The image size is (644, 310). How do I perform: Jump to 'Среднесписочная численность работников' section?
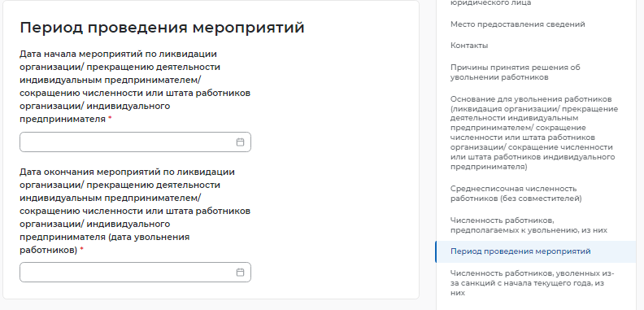[516, 194]
